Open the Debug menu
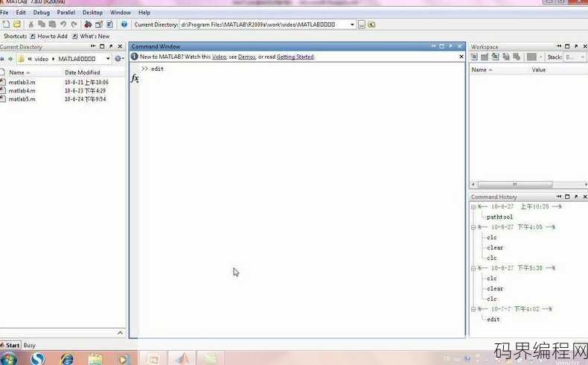This screenshot has height=365, width=588. (41, 13)
